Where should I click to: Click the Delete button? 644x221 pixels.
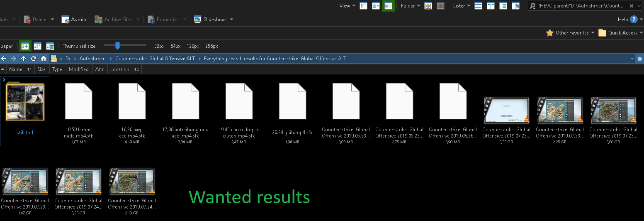pyautogui.click(x=36, y=20)
